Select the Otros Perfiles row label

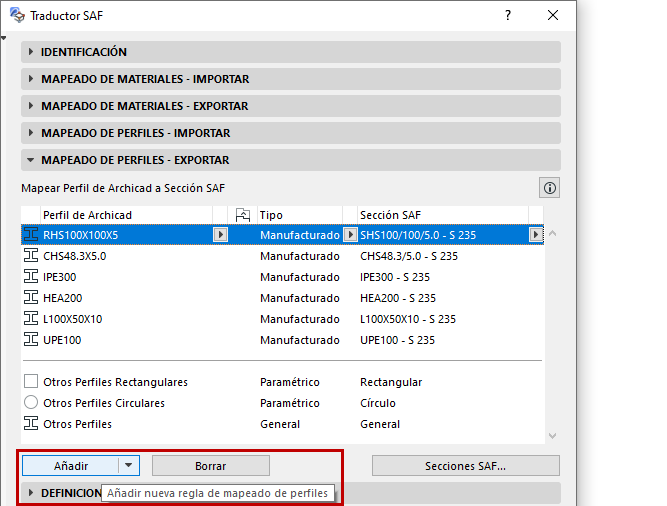coord(77,424)
